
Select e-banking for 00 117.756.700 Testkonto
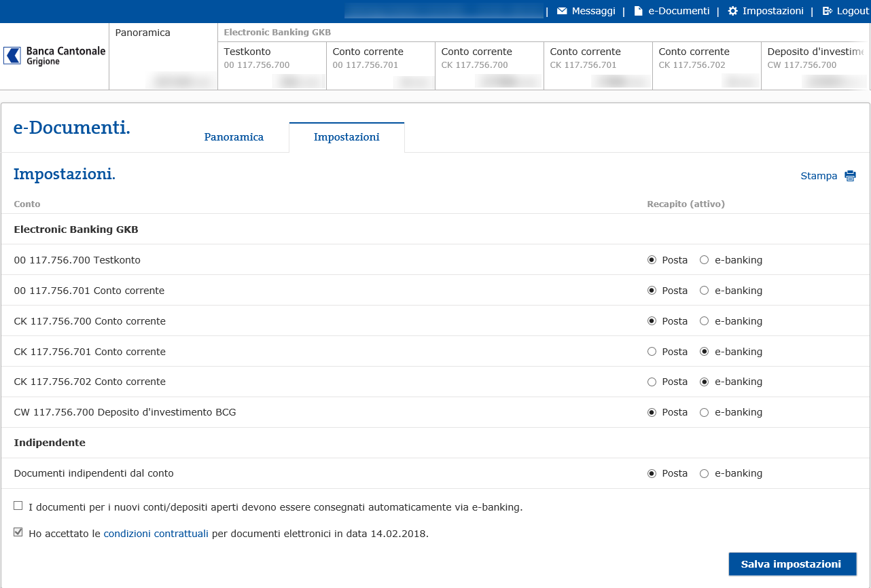coord(705,260)
